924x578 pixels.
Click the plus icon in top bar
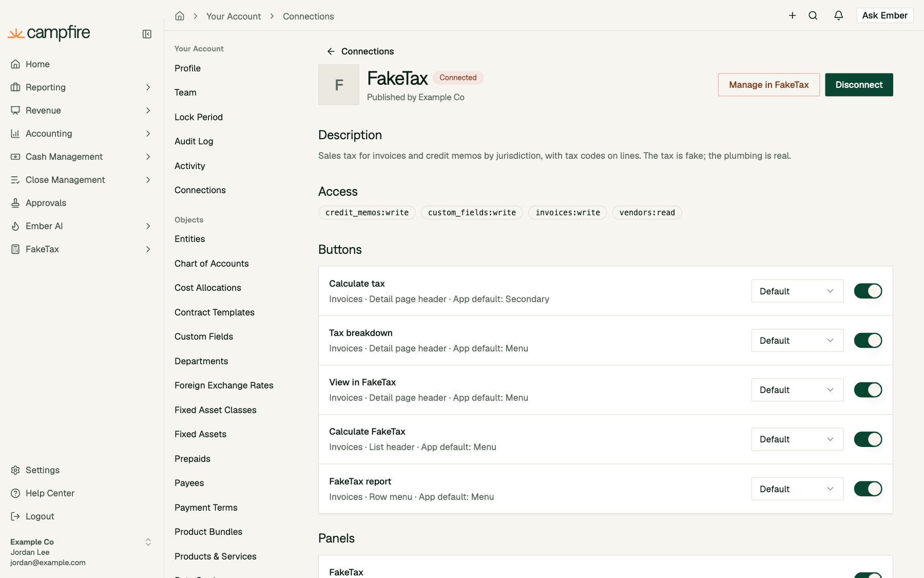pos(792,15)
